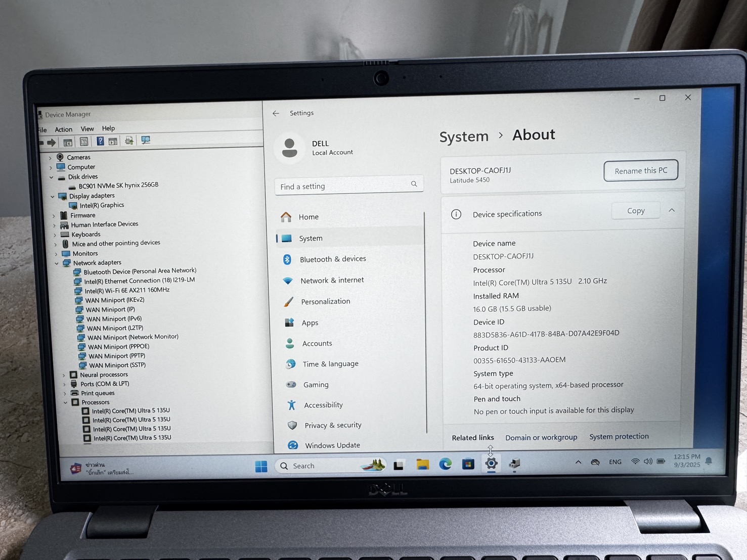Click Show/Hide console tree toolbar icon

coord(68,143)
